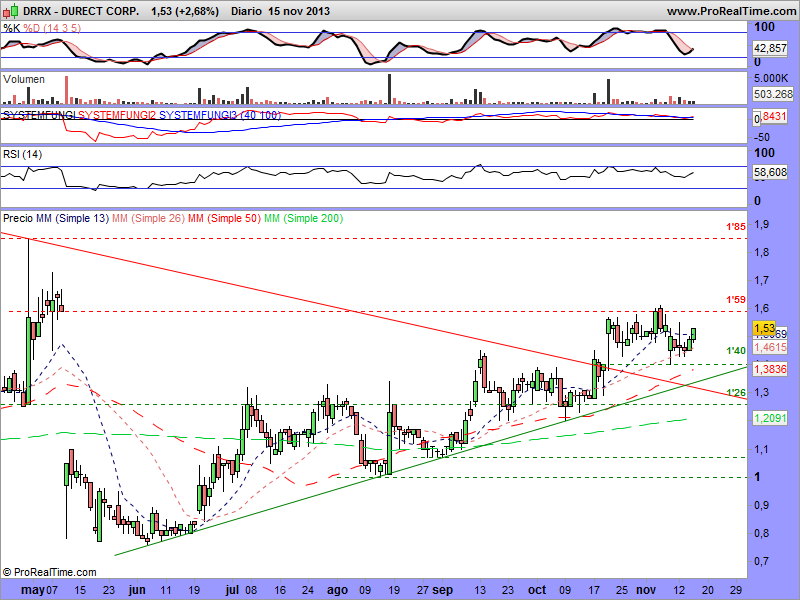Screen dimensions: 800x600
Task: Click the 0,7 price axis label
Action: pyautogui.click(x=762, y=561)
